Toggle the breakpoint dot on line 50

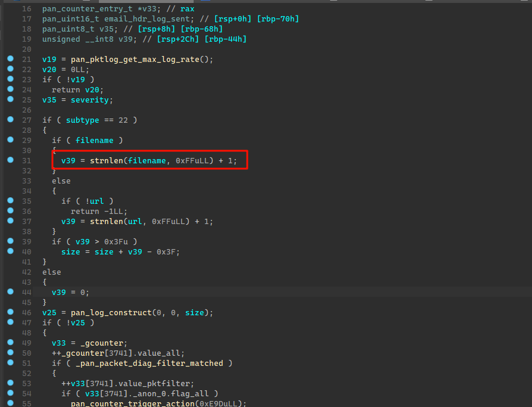11,352
